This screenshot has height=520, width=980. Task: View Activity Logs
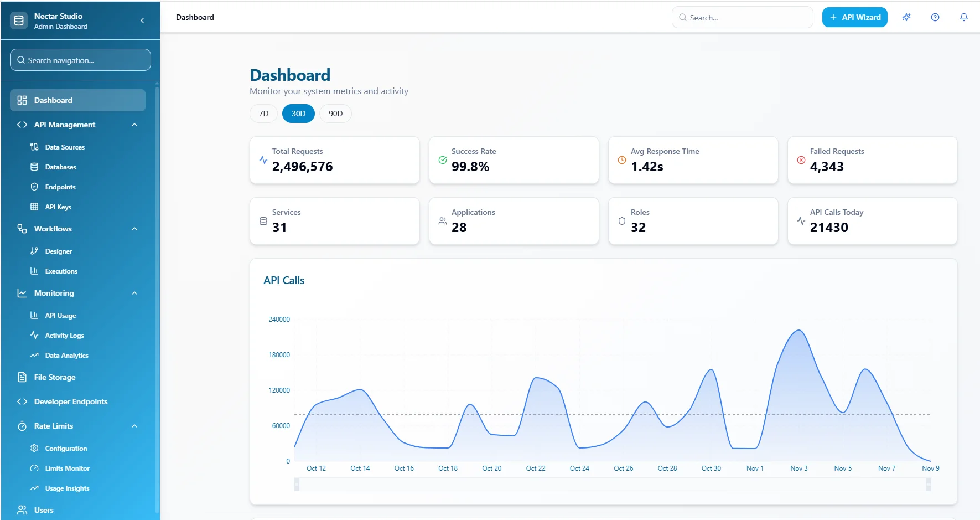pos(64,335)
